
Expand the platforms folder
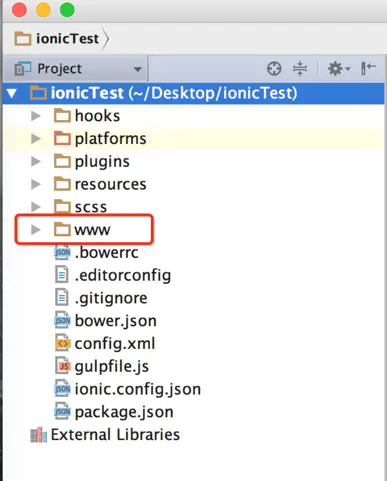(36, 139)
